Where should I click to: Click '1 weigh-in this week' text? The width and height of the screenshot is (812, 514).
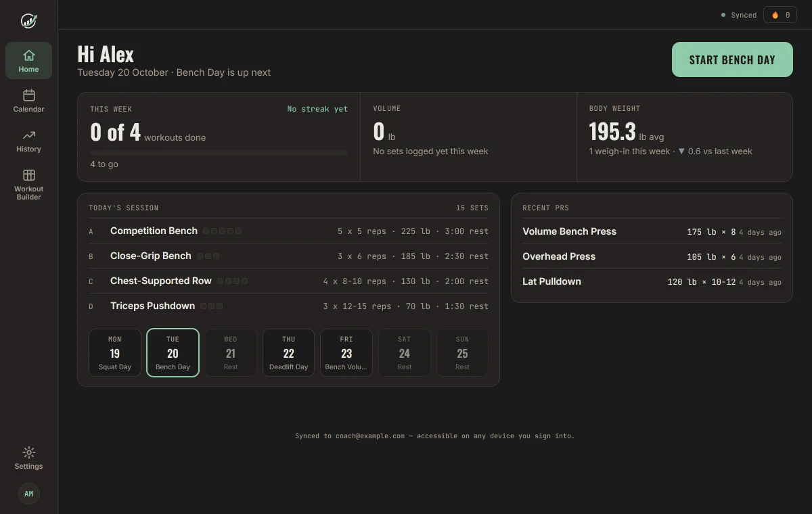click(629, 151)
